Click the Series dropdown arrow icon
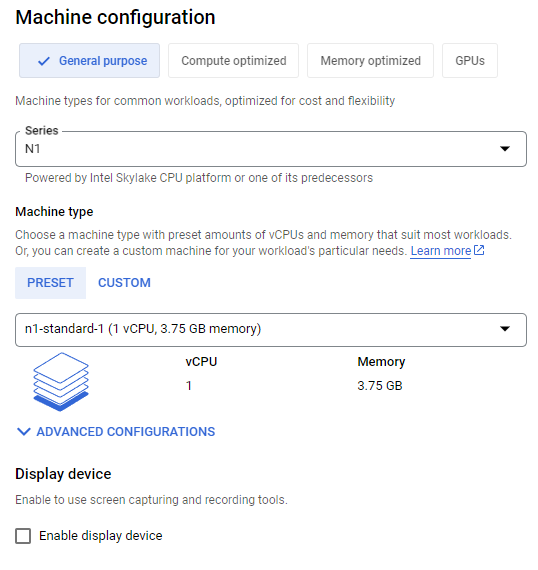 505,149
